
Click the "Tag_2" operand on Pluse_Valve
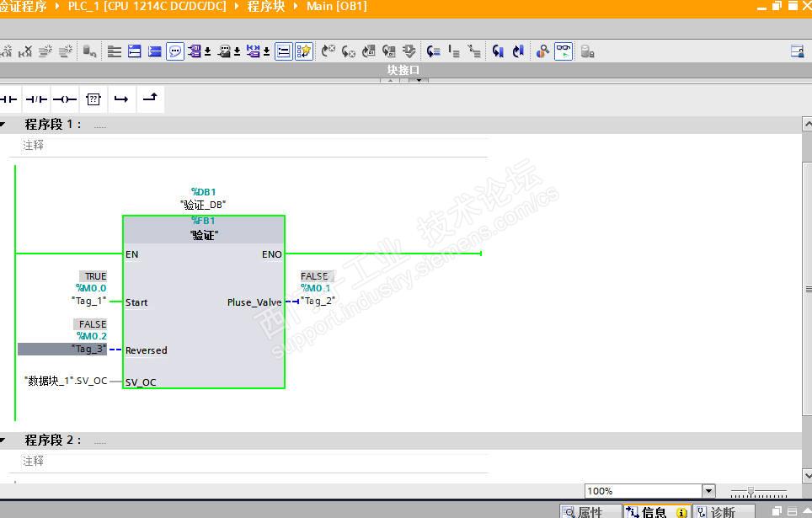318,301
